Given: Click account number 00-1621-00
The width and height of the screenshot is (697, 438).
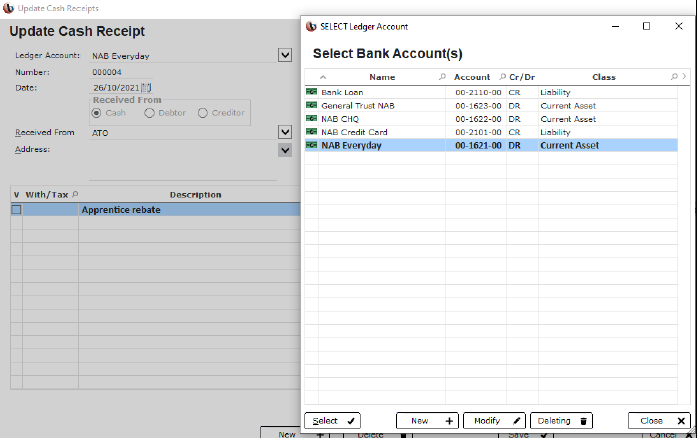Looking at the screenshot, I should [478, 145].
